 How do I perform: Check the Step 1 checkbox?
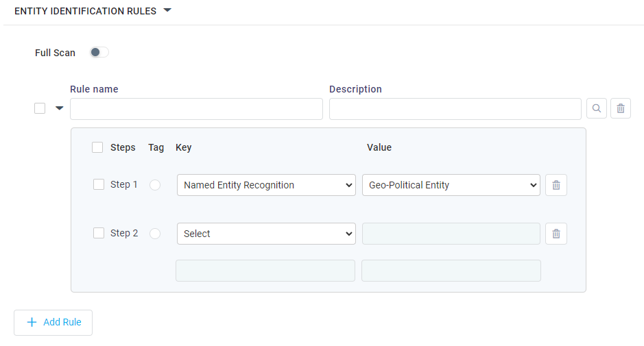click(x=99, y=184)
